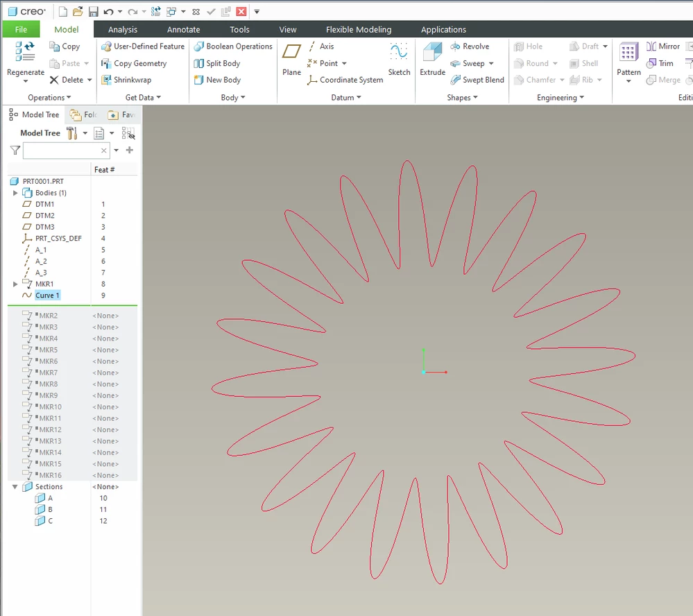
Task: Open the User-Defined Feature tool
Action: point(143,46)
